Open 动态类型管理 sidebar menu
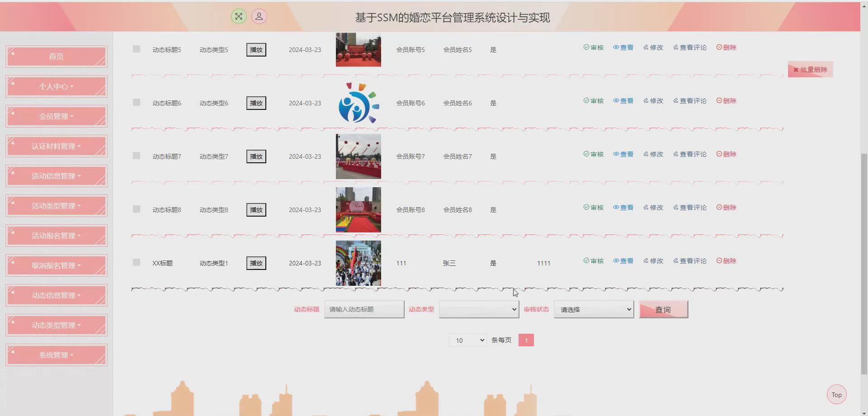Image resolution: width=868 pixels, height=416 pixels. click(57, 325)
